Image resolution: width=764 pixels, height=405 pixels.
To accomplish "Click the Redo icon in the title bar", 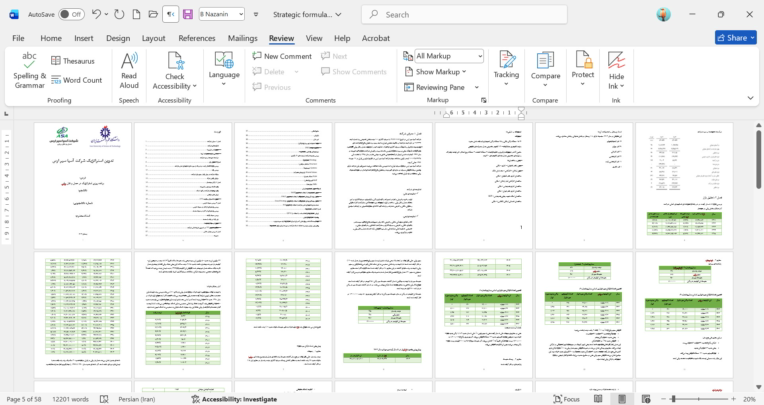I will [119, 14].
